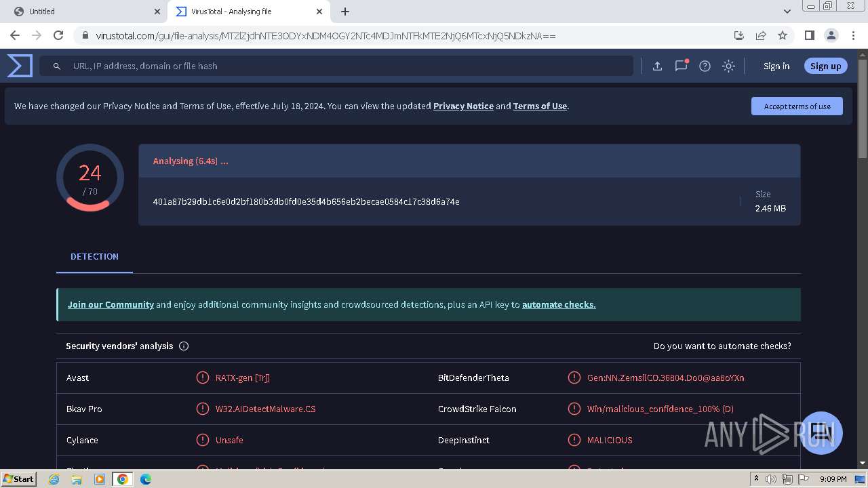Click install app icon in address bar
Screen dimensions: 868x488
coord(739,35)
